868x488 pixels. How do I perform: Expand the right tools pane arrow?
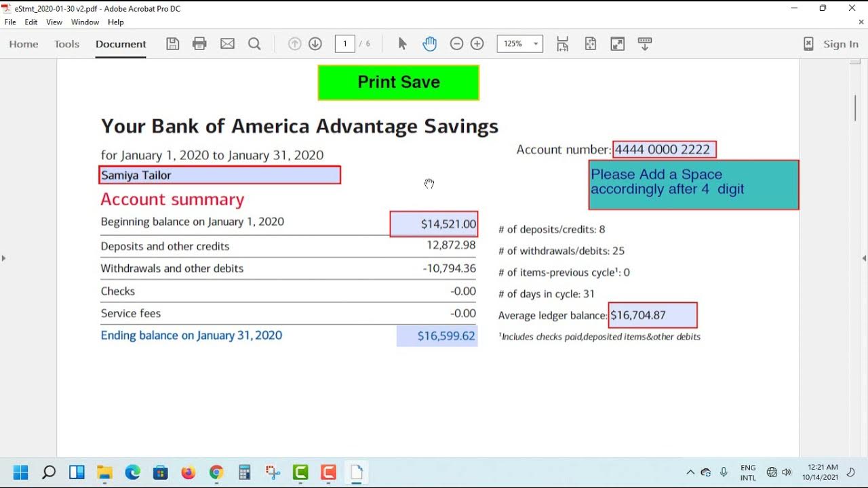click(x=864, y=258)
